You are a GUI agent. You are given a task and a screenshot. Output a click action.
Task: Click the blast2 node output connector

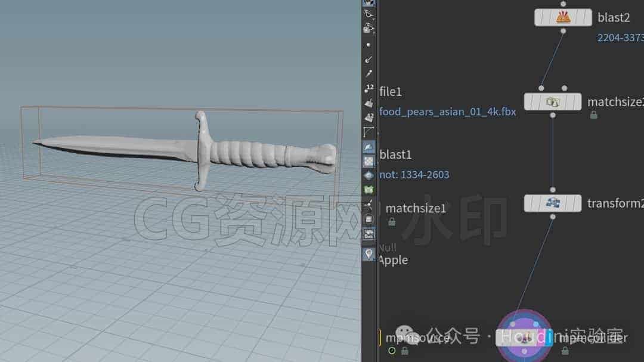coord(563,31)
